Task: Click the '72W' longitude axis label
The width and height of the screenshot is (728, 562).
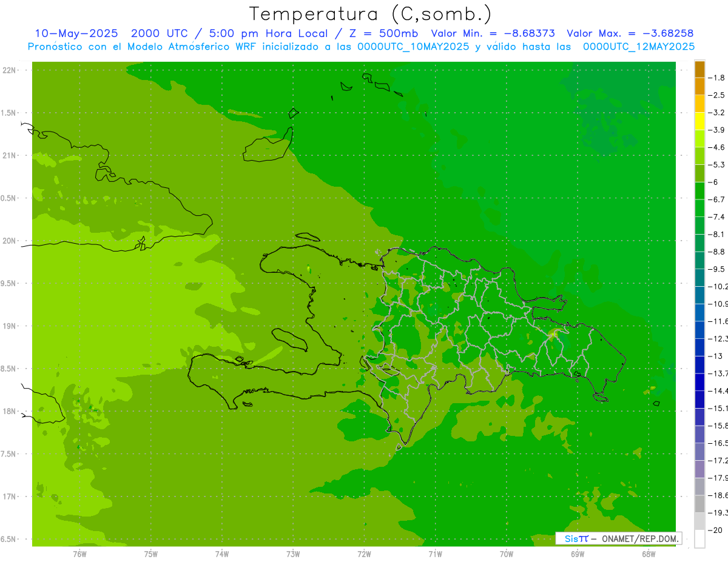Action: 365,554
